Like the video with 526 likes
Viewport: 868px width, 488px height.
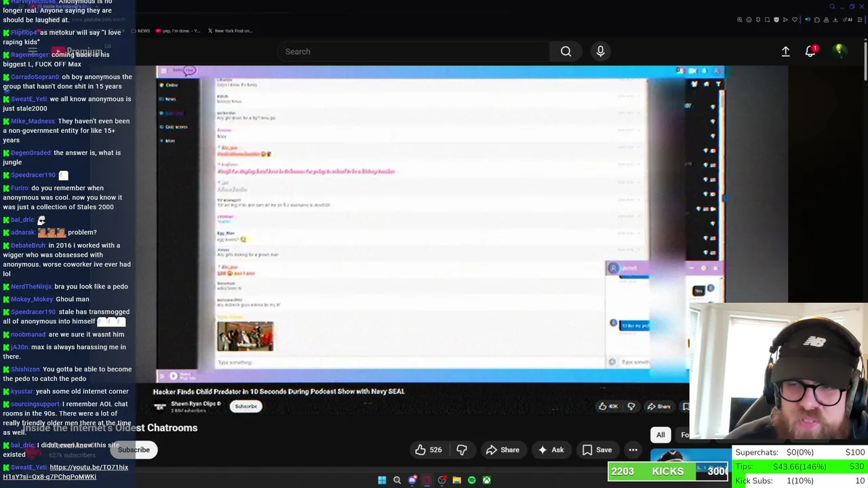tap(429, 450)
